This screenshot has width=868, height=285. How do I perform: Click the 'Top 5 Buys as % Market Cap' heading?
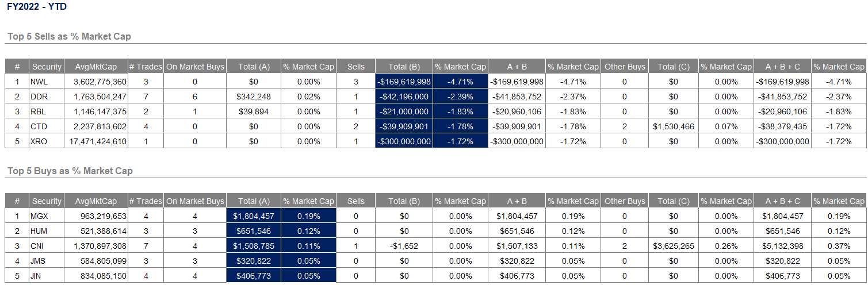[70, 171]
